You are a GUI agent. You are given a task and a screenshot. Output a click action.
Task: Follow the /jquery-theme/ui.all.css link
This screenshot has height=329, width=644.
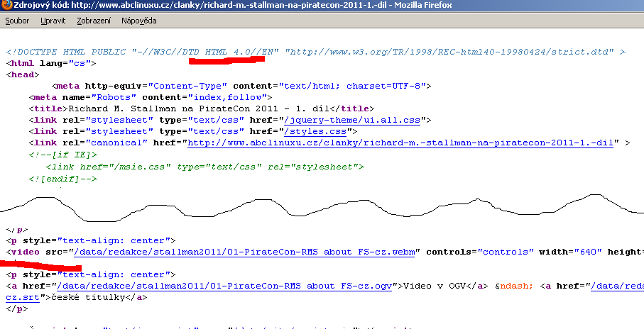[x=352, y=121]
